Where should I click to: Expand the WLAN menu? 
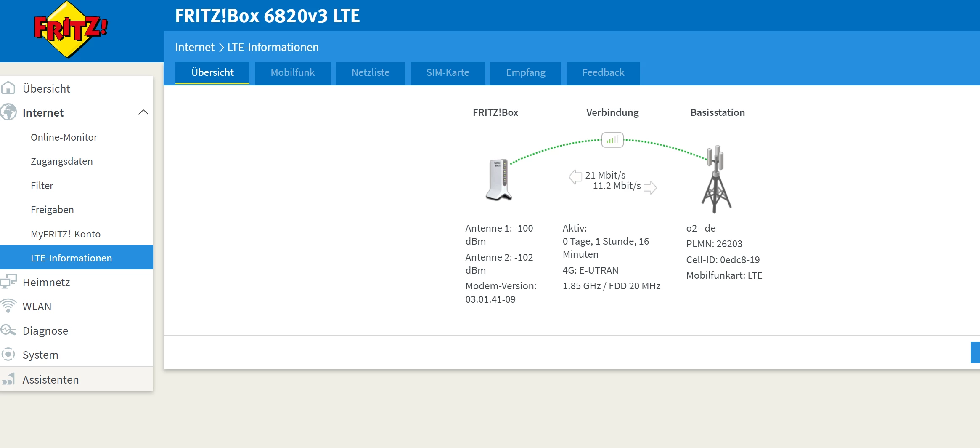(77, 307)
